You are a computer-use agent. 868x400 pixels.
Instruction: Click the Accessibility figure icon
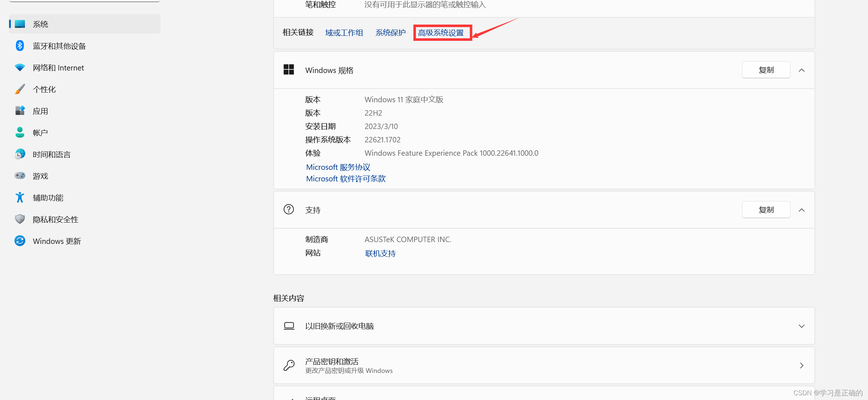20,197
